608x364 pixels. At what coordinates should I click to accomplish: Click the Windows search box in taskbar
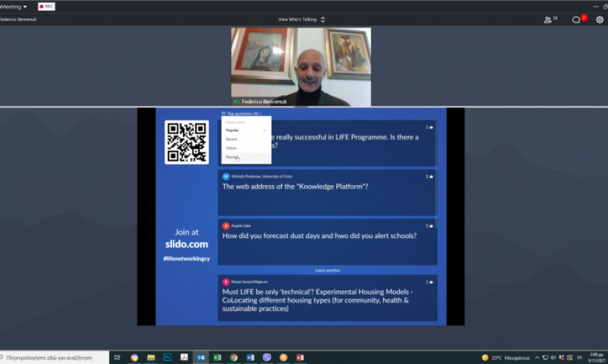pyautogui.click(x=54, y=358)
